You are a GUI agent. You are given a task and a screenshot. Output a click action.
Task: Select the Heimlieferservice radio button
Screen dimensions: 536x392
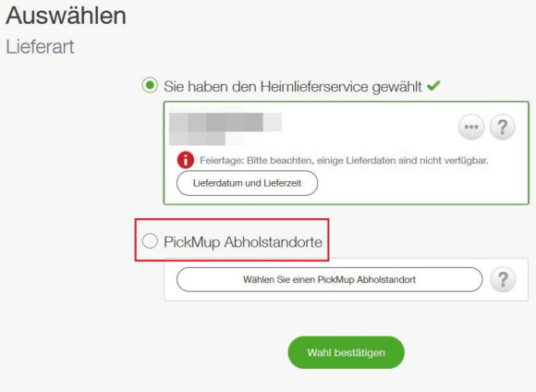point(150,85)
